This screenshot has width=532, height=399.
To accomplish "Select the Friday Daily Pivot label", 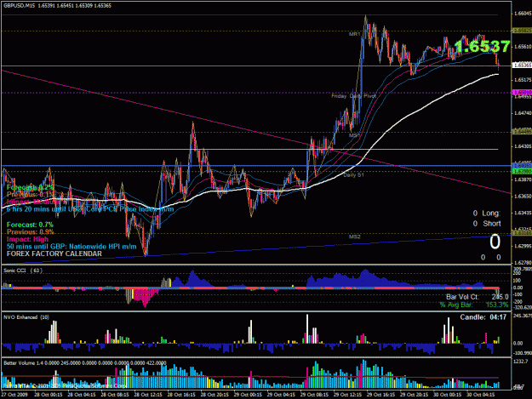I will [x=353, y=96].
